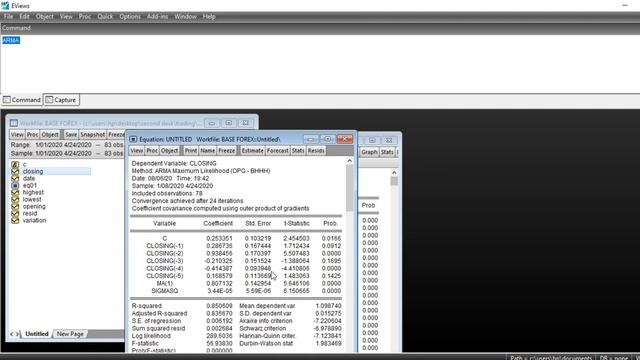Screen dimensions: 640x360
Task: Click scroll up arrow in background window
Action: (394, 173)
